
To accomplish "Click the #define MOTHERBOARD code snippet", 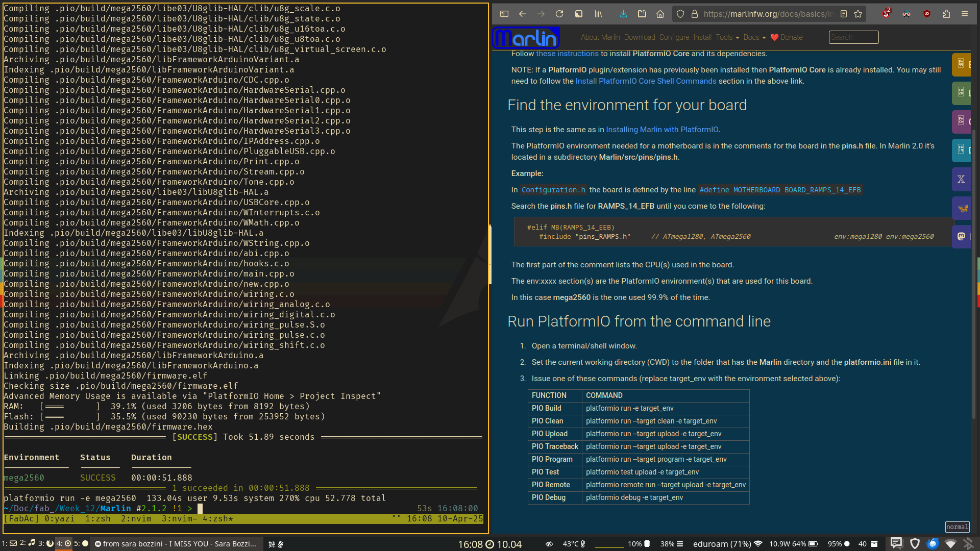I will pyautogui.click(x=780, y=190).
